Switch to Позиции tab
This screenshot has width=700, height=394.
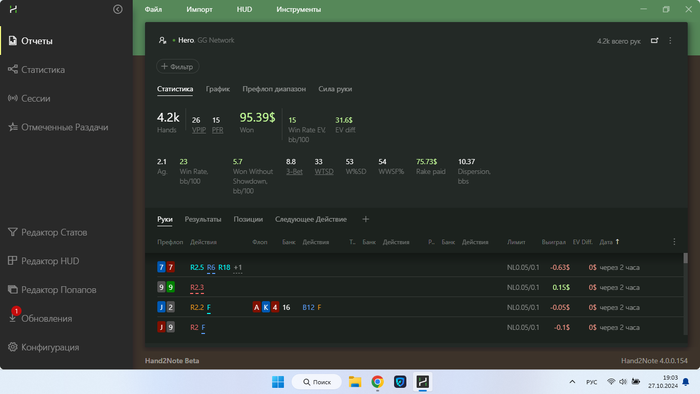(x=248, y=219)
